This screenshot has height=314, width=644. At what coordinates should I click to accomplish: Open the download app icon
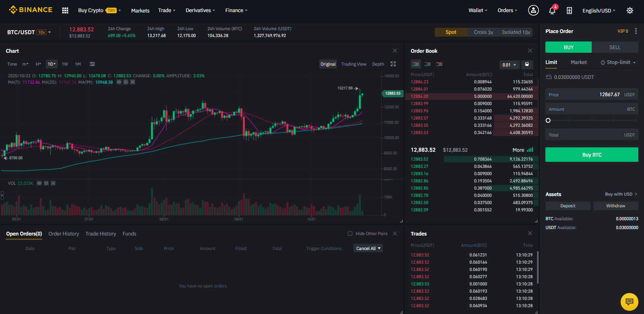tap(569, 10)
